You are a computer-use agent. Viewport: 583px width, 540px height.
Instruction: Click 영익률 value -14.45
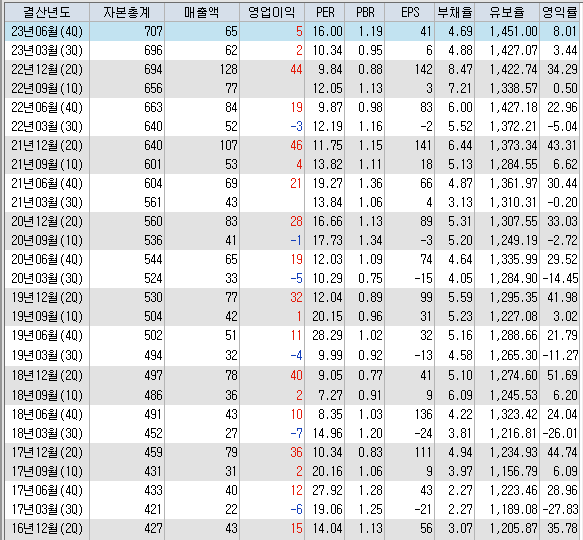560,278
